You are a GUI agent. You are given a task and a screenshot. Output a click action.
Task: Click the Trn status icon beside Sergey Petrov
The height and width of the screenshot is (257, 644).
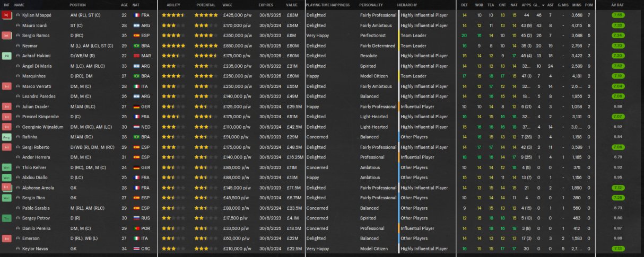tap(6, 218)
